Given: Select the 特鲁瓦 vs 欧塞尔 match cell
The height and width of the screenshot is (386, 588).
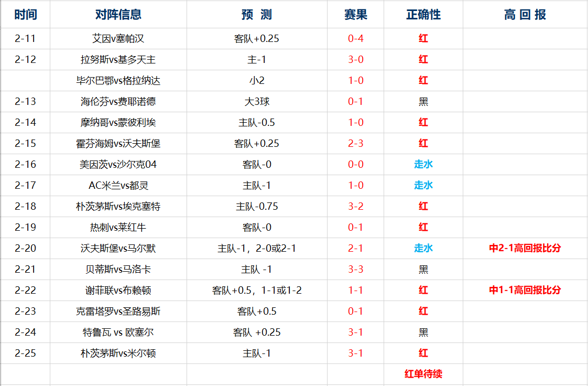Looking at the screenshot, I should (118, 333).
